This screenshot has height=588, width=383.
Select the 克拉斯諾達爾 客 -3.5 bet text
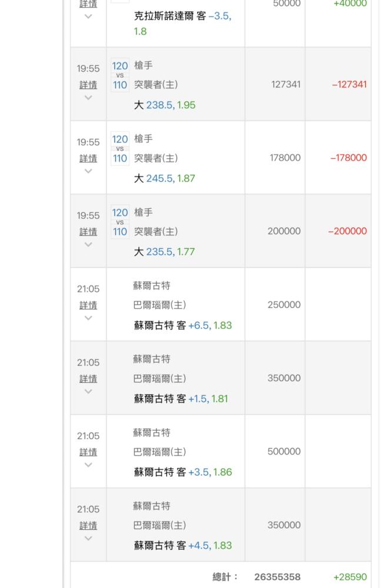183,24
